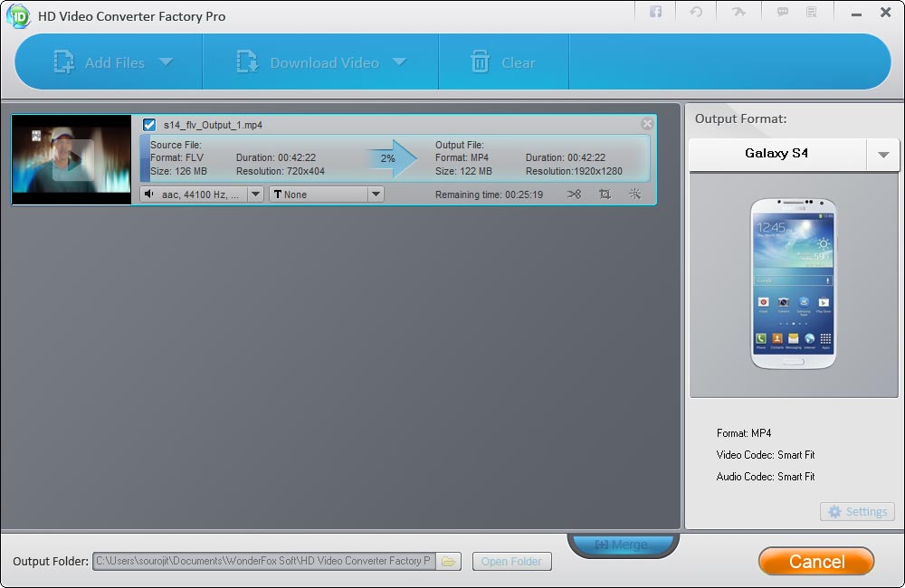Screen dimensions: 905x588
Task: Expand the Download Video dropdown arrow
Action: point(399,62)
